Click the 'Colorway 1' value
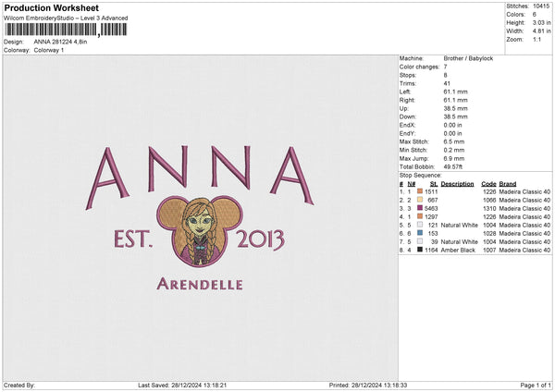Screen dimensions: 555x392 (x=48, y=50)
